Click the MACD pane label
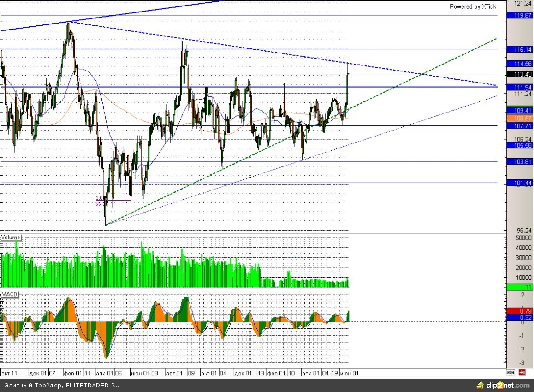Screen dimensions: 534x392 point(9,294)
